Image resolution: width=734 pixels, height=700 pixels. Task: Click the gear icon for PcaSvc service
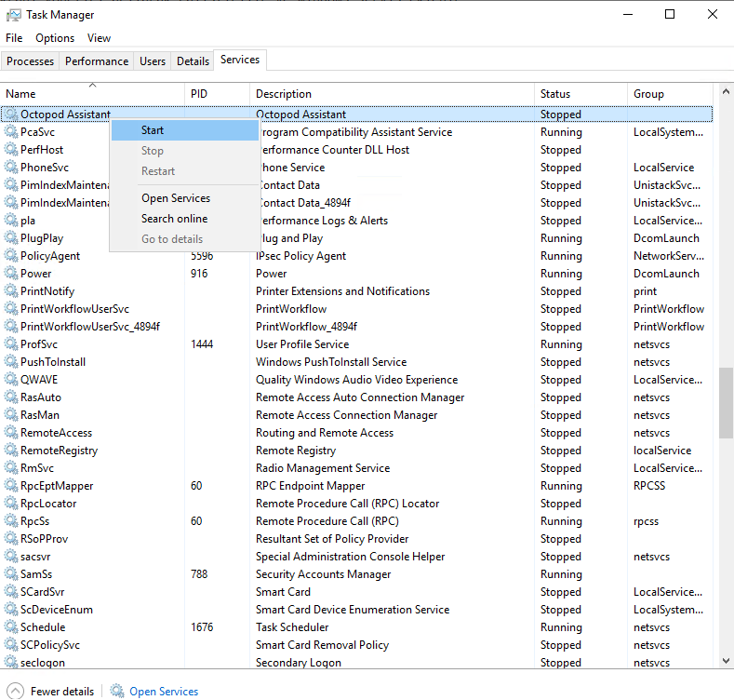click(x=11, y=132)
